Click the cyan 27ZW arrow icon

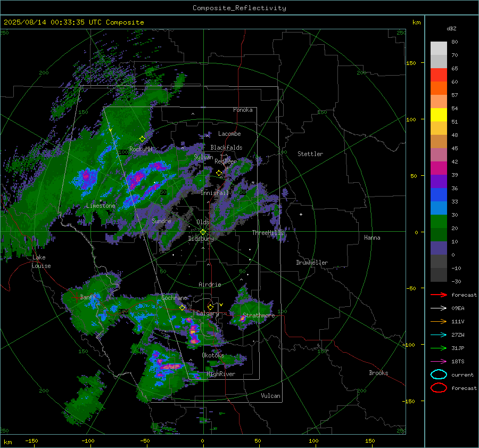439,335
